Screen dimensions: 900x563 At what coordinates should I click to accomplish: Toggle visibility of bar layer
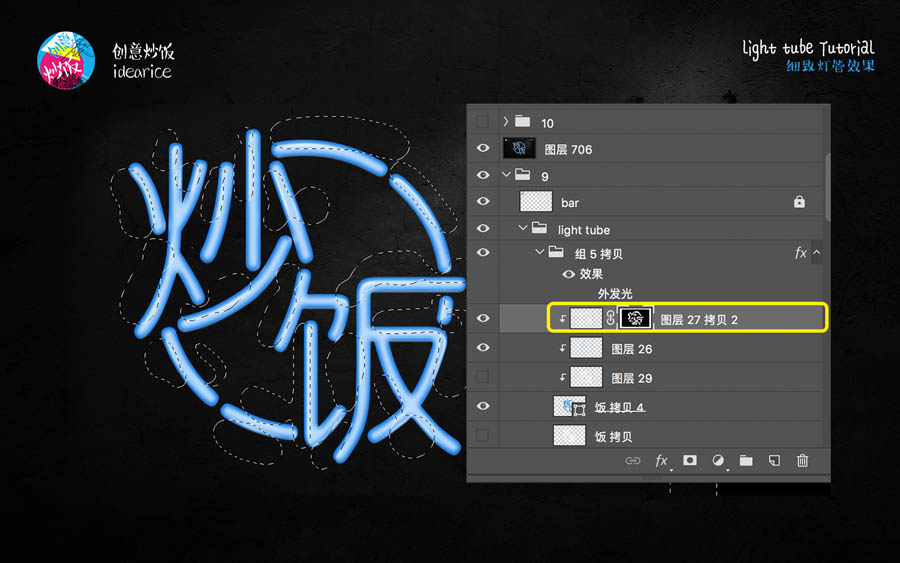[483, 201]
